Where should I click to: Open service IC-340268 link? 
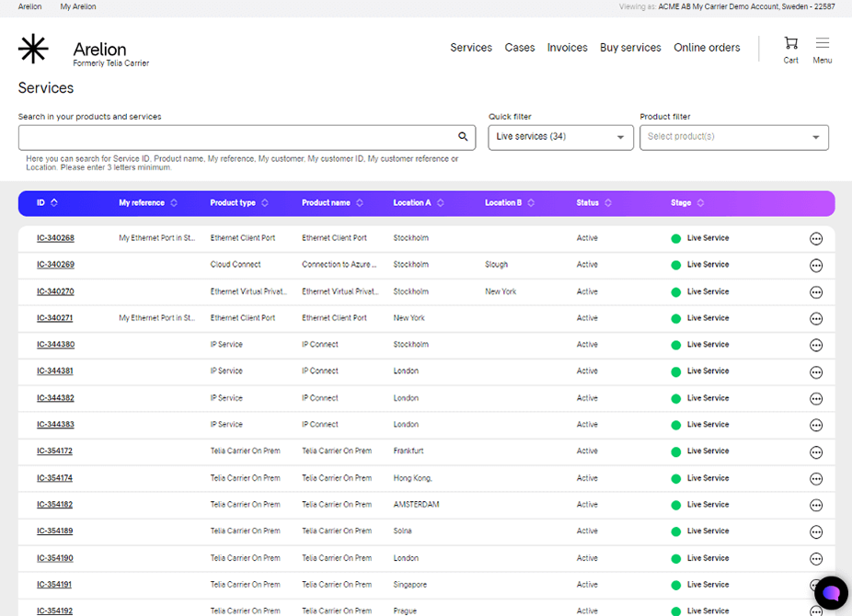point(55,238)
